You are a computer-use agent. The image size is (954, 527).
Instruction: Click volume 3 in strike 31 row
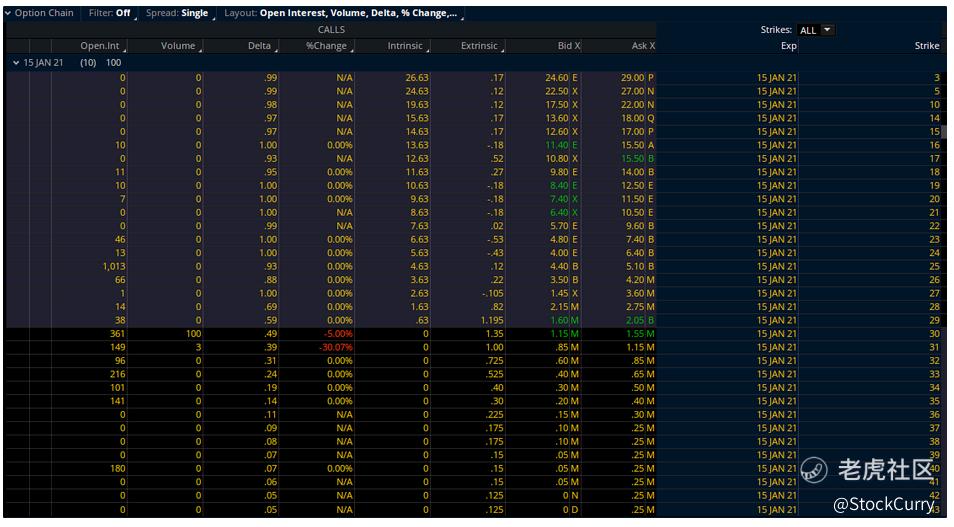pos(198,347)
